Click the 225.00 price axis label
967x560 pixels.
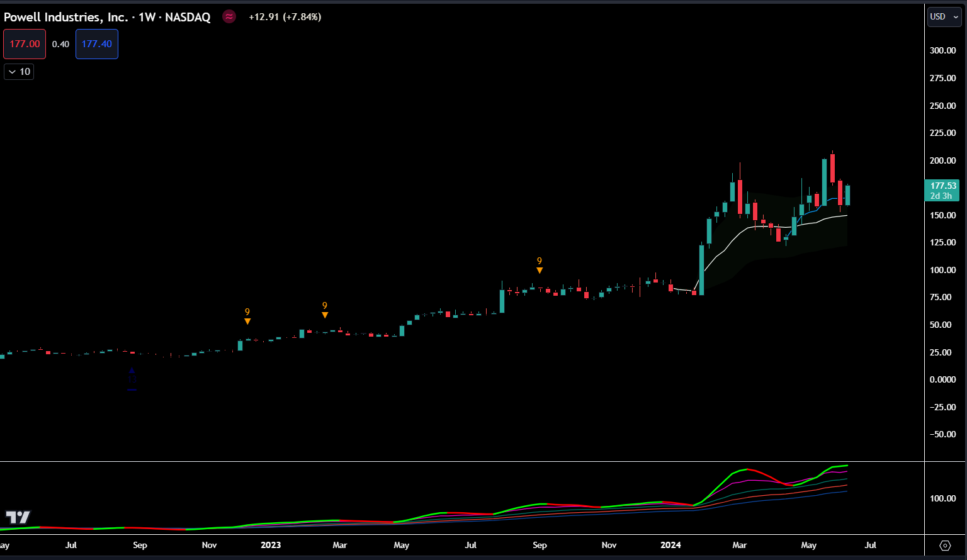943,133
